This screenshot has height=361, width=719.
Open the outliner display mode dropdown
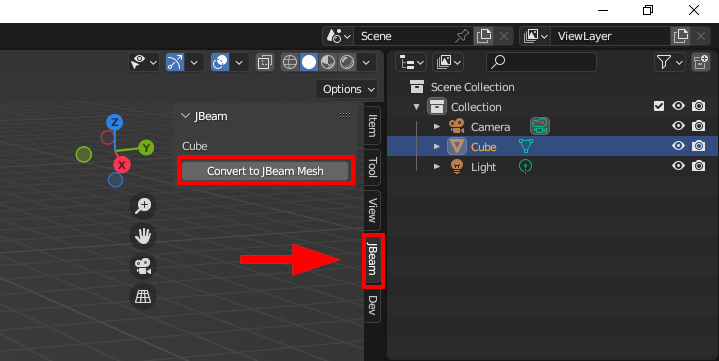pos(448,62)
